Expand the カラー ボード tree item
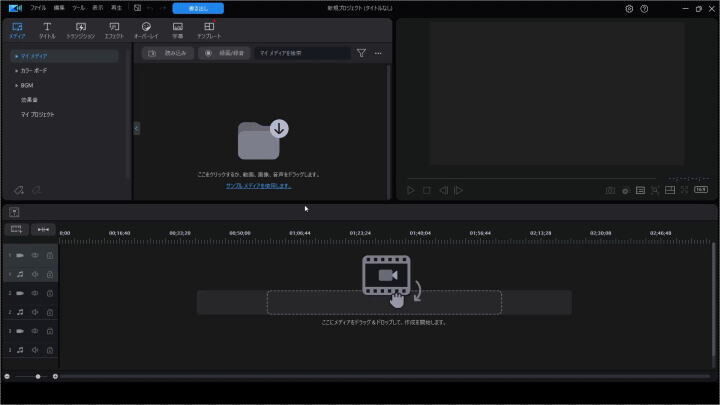The width and height of the screenshot is (720, 405). tap(17, 71)
